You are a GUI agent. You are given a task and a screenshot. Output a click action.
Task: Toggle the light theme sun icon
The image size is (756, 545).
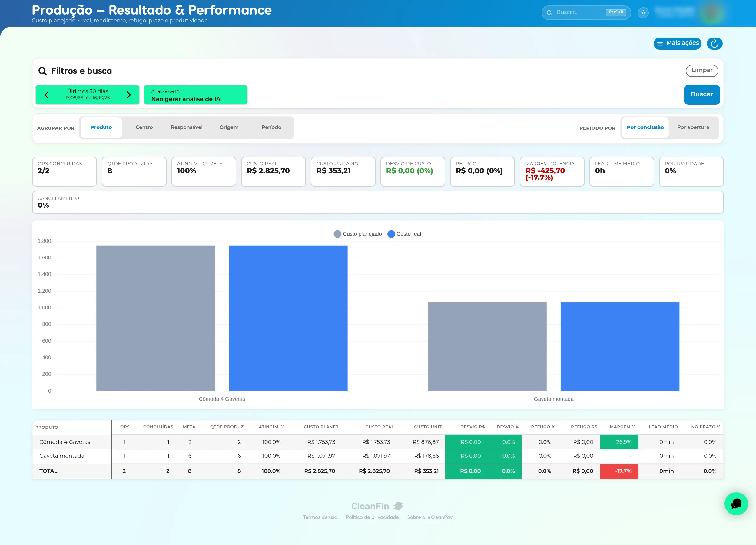tap(643, 13)
